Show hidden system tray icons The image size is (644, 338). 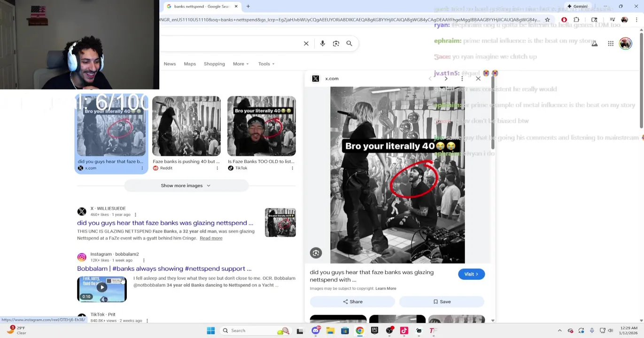559,330
